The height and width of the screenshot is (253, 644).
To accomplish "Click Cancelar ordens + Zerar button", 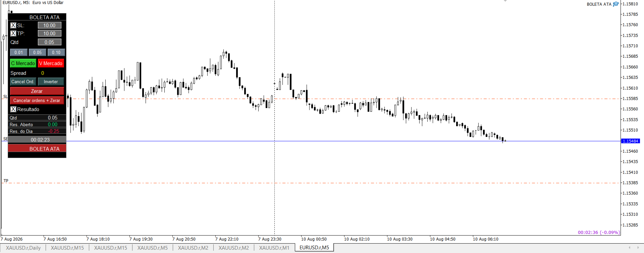I will click(x=37, y=100).
